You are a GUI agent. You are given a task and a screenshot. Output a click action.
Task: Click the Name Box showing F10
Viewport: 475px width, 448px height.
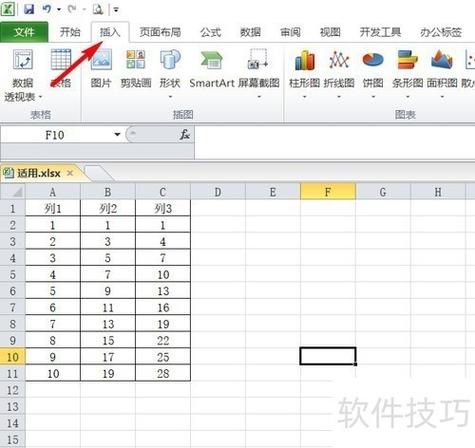coord(56,135)
